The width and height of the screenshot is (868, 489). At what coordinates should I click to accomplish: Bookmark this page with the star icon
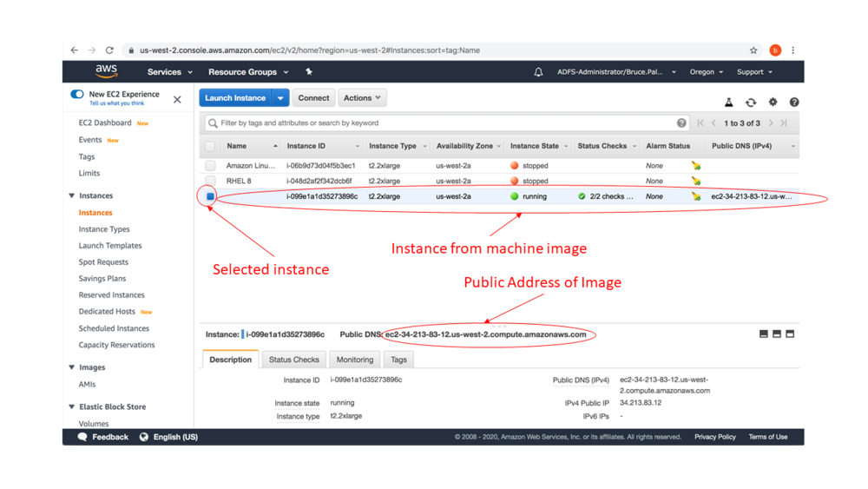753,50
